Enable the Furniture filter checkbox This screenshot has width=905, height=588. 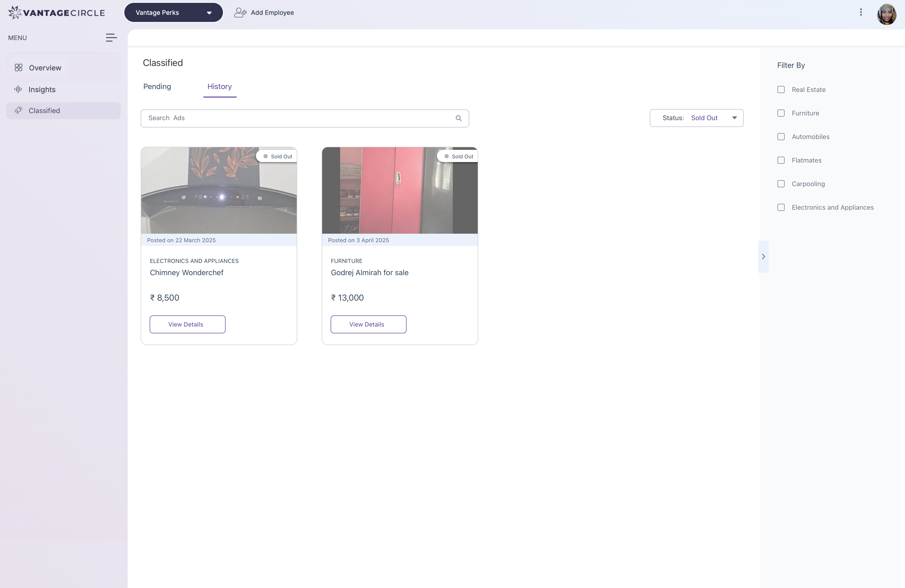coord(781,113)
